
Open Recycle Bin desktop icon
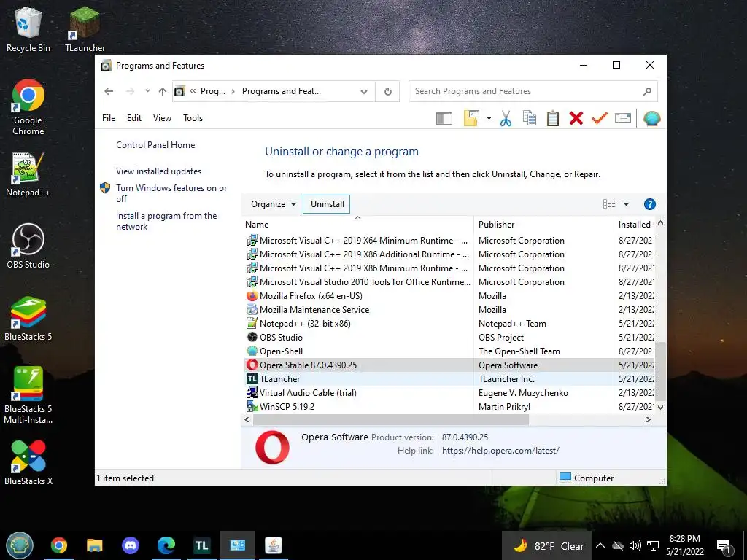point(28,29)
